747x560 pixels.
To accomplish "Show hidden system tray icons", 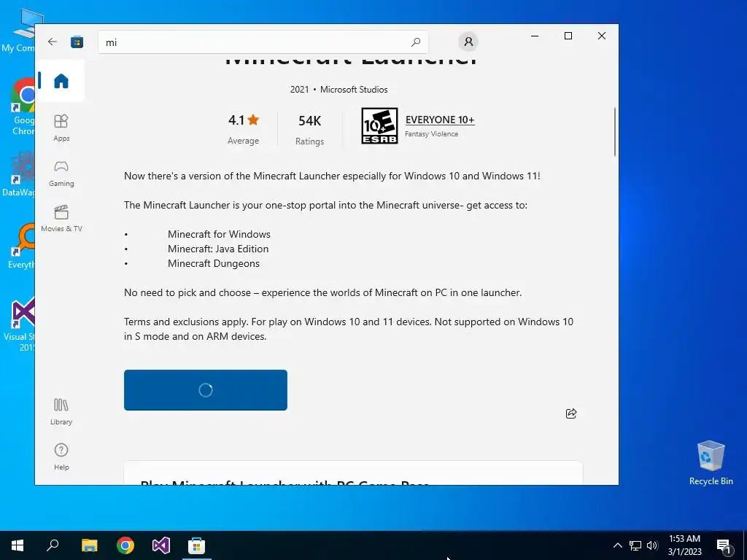I will click(617, 545).
